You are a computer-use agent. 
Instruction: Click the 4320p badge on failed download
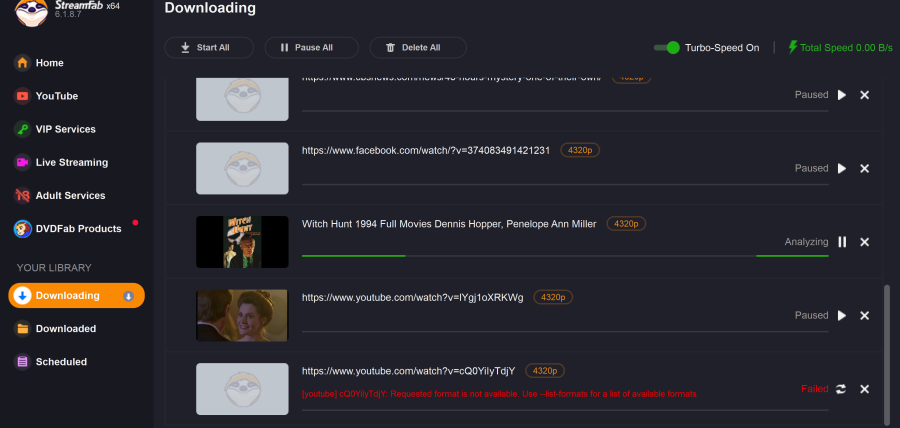tap(545, 370)
